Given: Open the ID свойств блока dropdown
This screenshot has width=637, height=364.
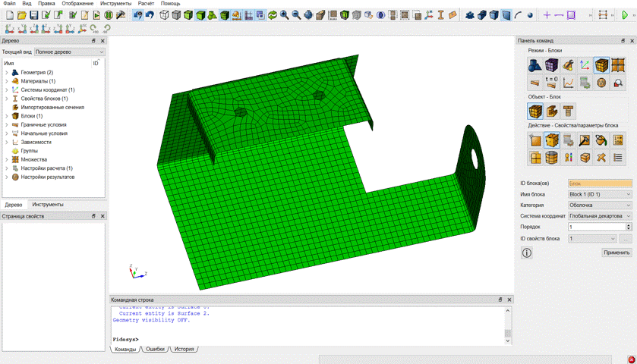Looking at the screenshot, I should pos(592,239).
